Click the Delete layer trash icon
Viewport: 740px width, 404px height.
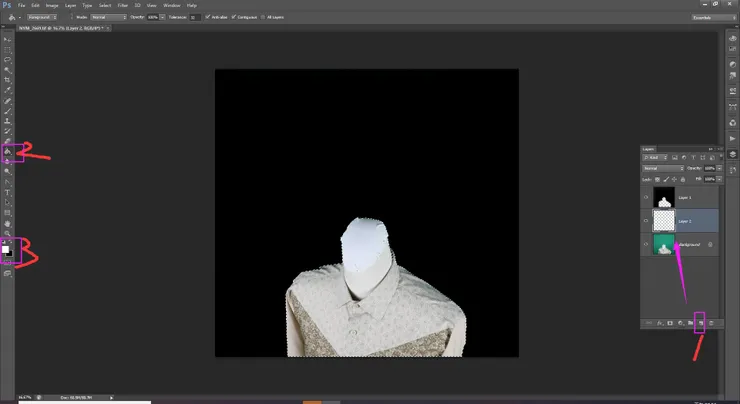711,323
